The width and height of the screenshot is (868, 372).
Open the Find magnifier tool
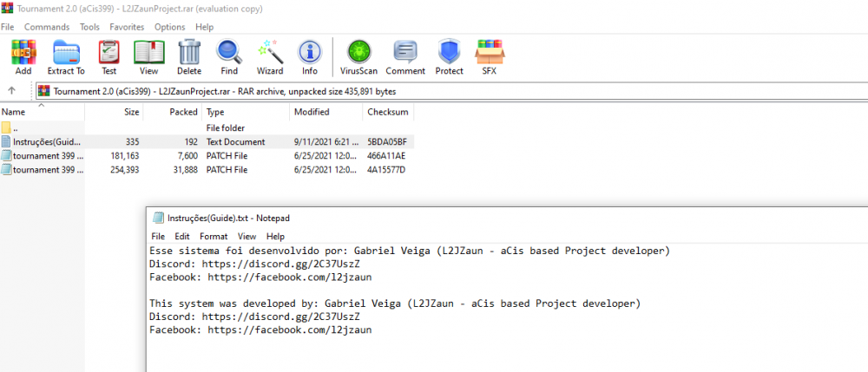pyautogui.click(x=229, y=56)
